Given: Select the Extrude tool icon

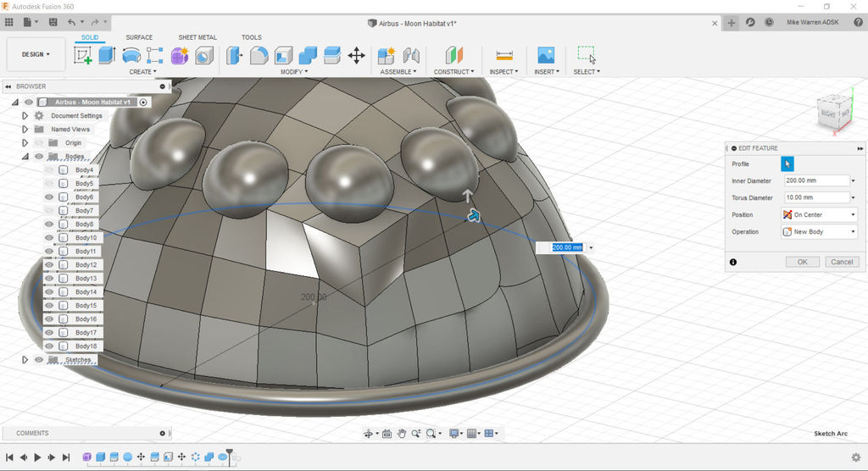Looking at the screenshot, I should coord(107,55).
